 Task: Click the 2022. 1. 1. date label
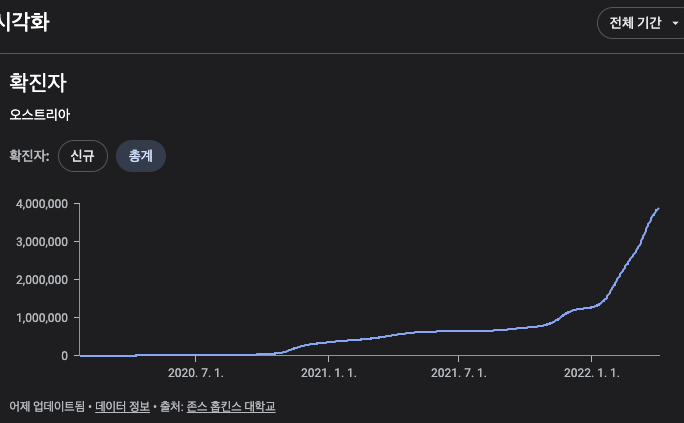click(592, 373)
